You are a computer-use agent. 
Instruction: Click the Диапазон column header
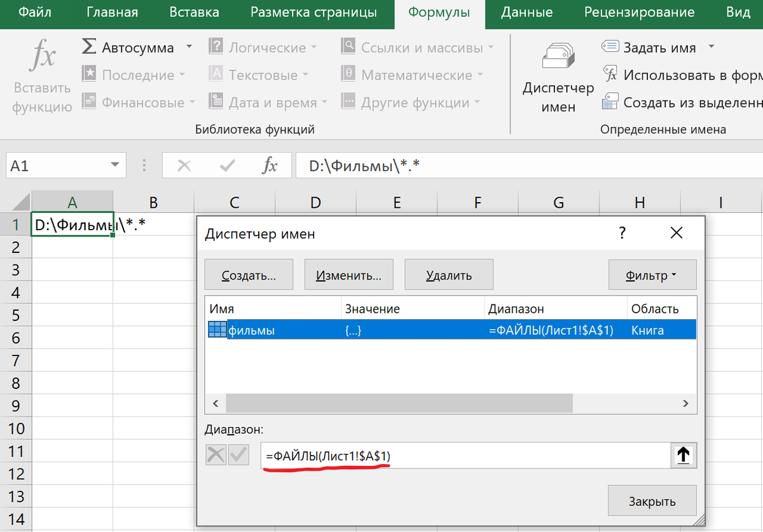coord(555,309)
